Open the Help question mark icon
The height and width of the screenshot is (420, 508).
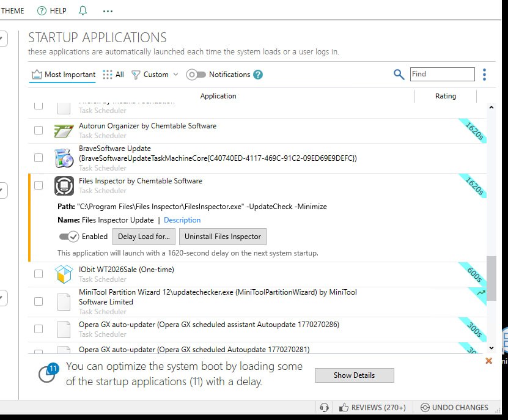point(42,10)
